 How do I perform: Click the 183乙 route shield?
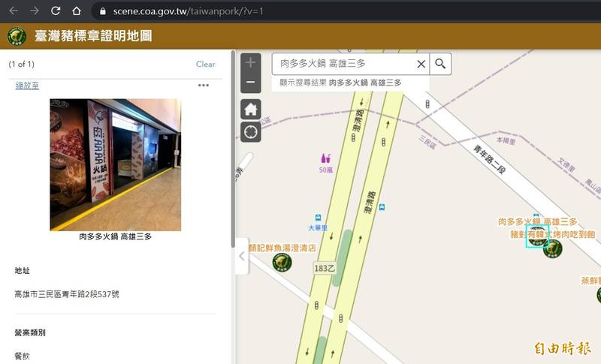click(325, 269)
